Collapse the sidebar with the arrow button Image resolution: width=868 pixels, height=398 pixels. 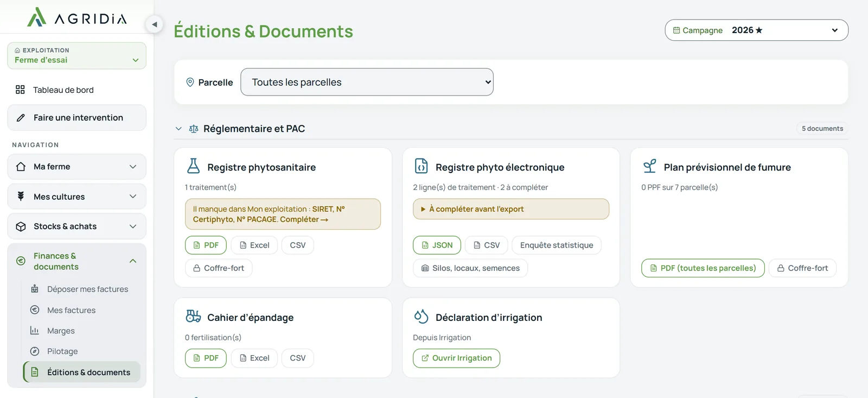tap(155, 24)
